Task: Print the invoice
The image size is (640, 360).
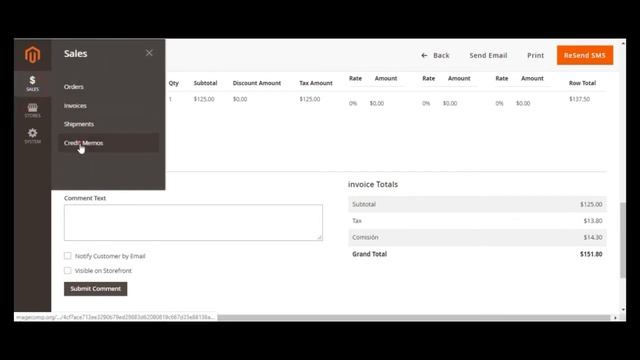Action: tap(536, 55)
